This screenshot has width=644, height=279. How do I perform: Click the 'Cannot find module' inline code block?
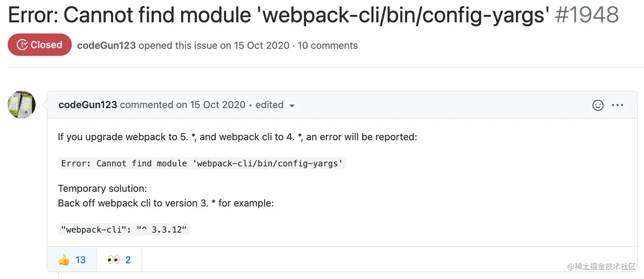pos(202,164)
